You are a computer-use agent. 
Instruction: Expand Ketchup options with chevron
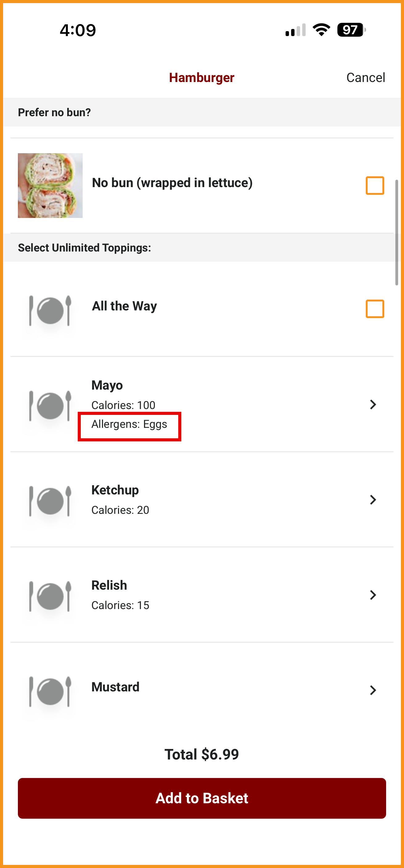[x=373, y=500]
